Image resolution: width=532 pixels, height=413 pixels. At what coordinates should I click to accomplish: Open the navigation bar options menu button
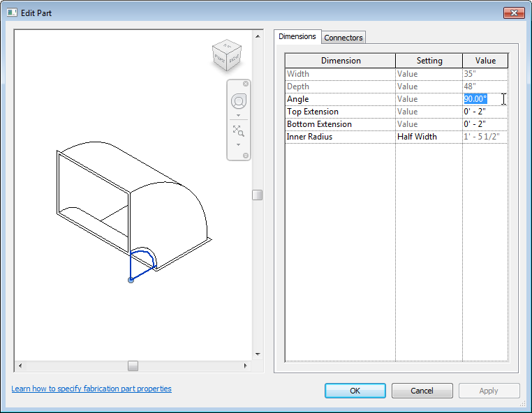coord(246,156)
